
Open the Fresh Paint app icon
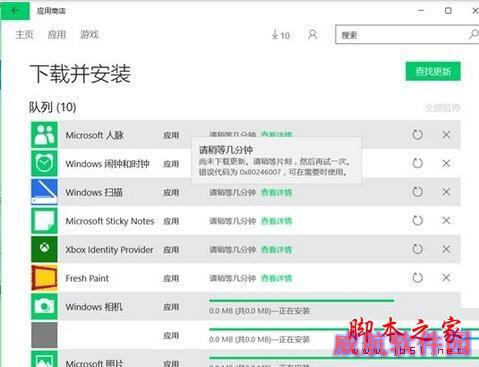click(x=44, y=278)
